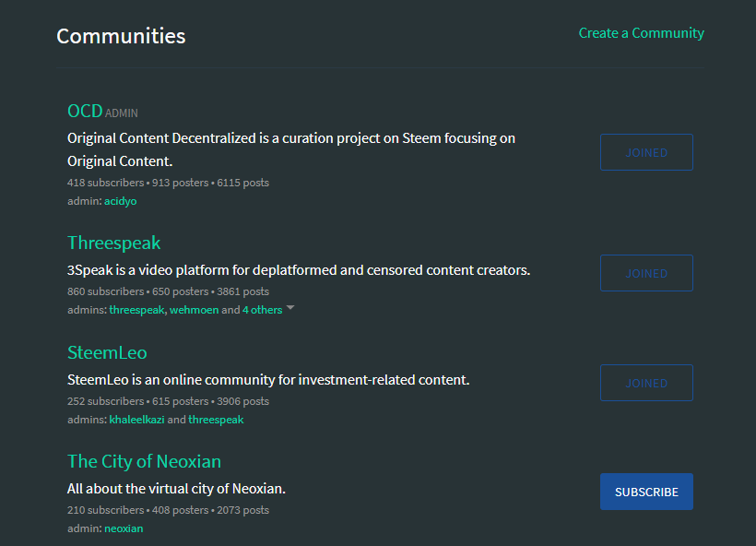Subscribe to The City of Neoxian
Screen dimensions: 756x546
pos(646,492)
